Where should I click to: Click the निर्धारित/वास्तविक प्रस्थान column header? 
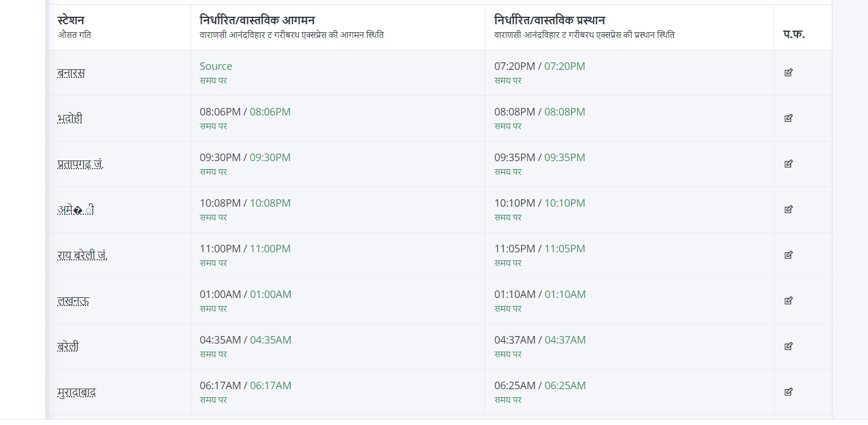pyautogui.click(x=550, y=20)
